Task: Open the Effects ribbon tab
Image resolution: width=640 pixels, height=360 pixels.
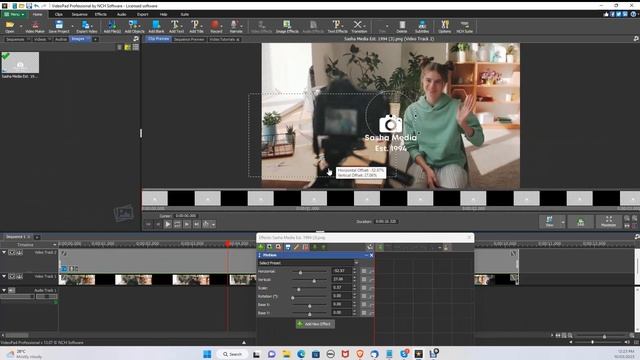Action: (100, 14)
